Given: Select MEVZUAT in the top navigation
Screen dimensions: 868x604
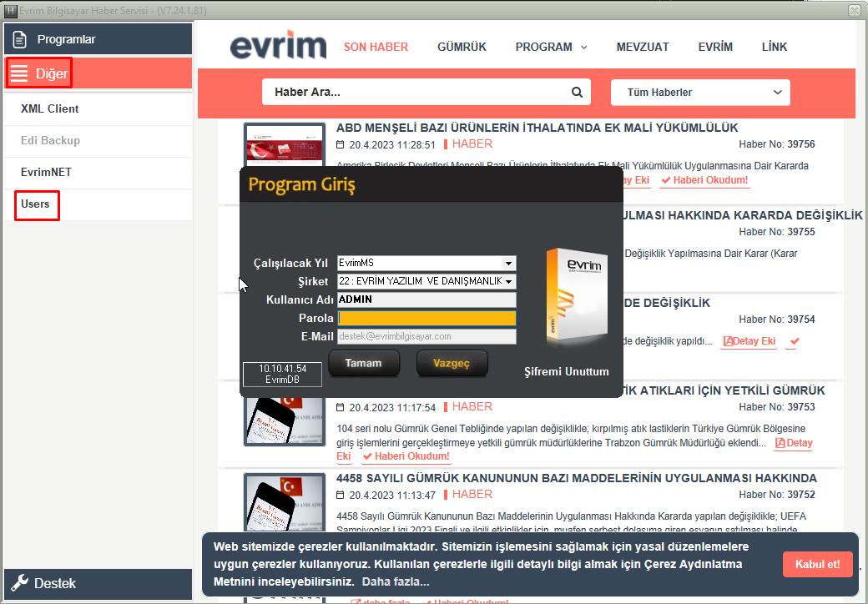Looking at the screenshot, I should click(643, 47).
